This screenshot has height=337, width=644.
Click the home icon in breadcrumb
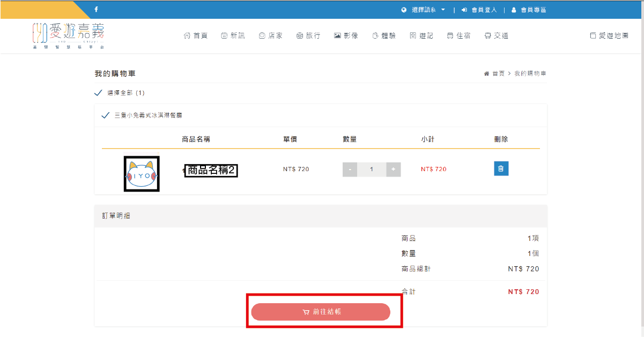[486, 74]
